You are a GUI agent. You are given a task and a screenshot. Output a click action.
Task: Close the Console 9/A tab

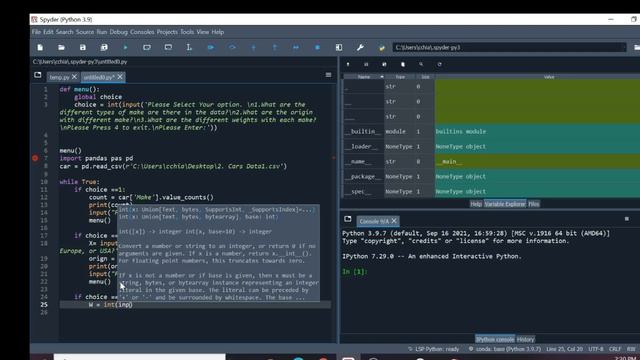click(x=394, y=221)
